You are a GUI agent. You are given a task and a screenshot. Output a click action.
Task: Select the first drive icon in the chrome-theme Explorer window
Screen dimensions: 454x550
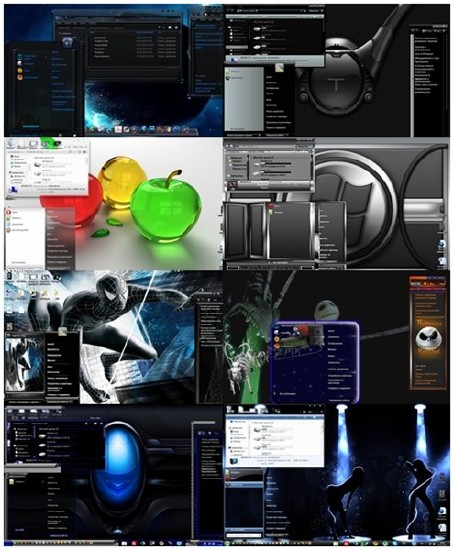(257, 164)
